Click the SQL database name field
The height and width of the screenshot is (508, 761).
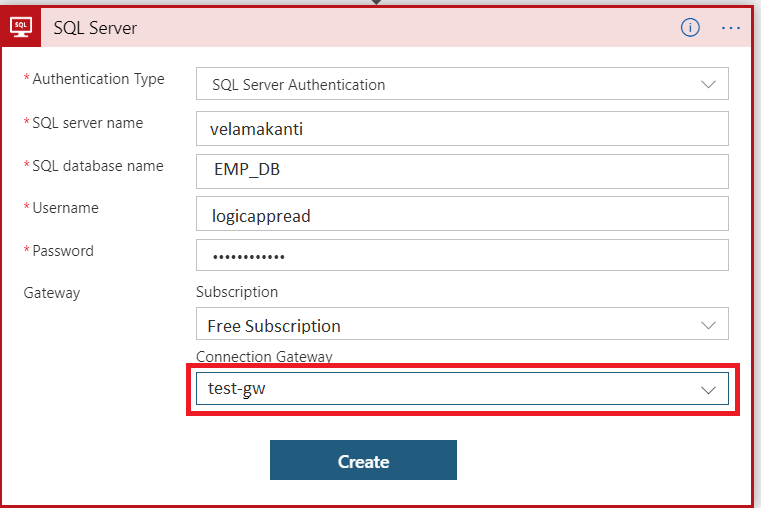(x=462, y=171)
